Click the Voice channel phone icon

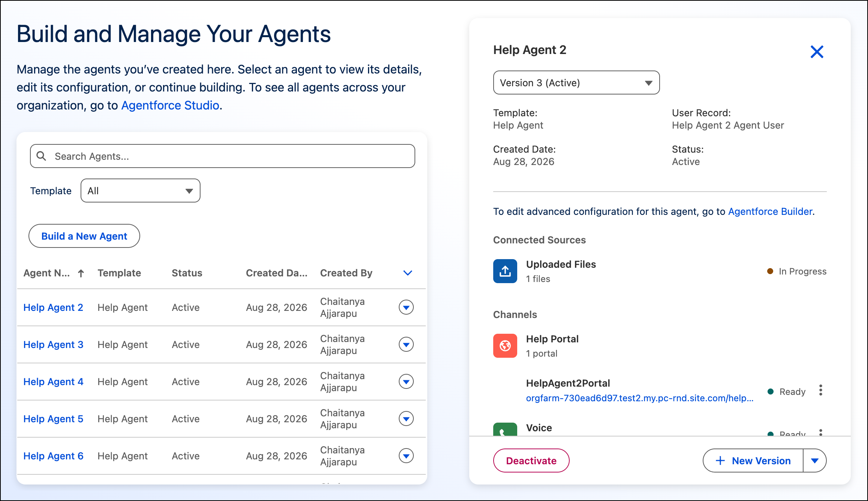click(505, 430)
